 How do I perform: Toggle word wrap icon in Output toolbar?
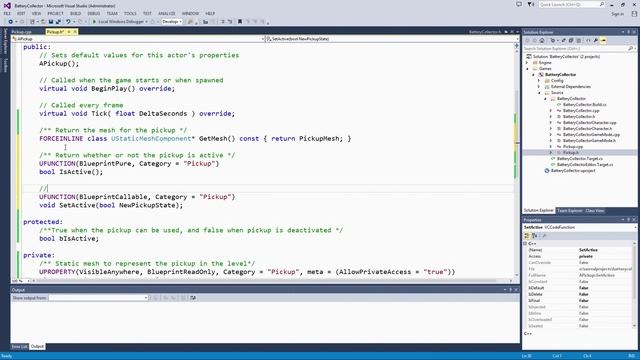coord(193,298)
